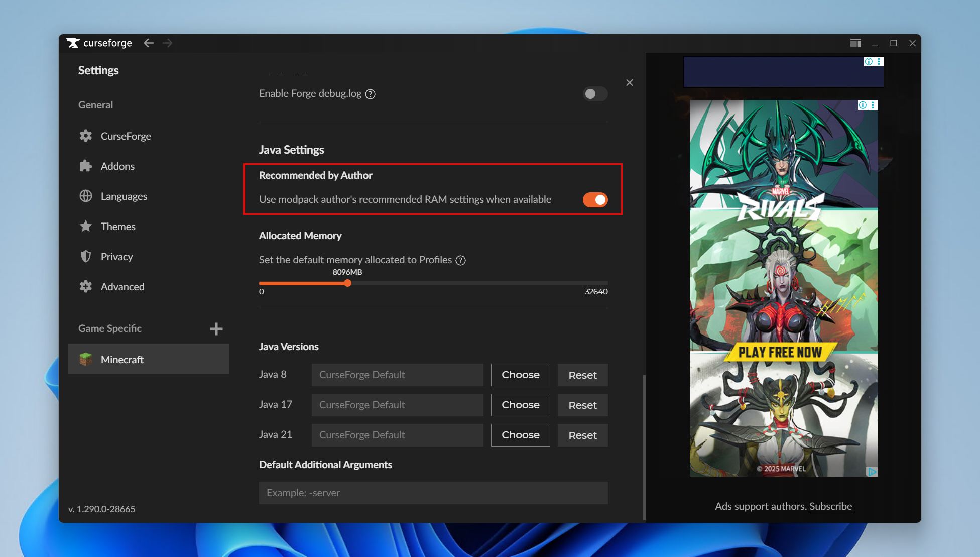Screen dimensions: 980x557
Task: Click the version number v. 1.290.0-28665
Action: (x=102, y=509)
